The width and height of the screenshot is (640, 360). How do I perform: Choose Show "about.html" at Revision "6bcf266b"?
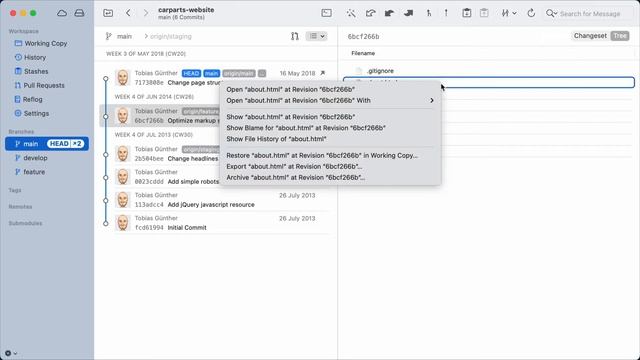pyautogui.click(x=330, y=117)
